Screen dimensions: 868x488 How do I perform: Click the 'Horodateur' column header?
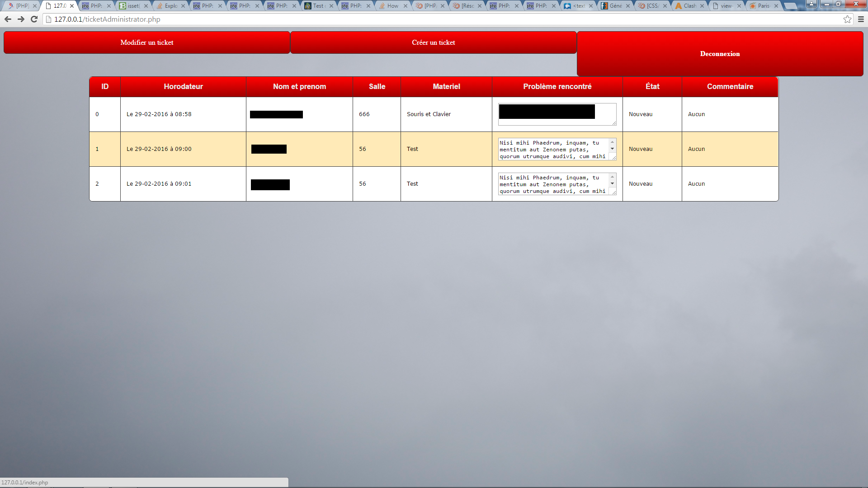tap(183, 86)
